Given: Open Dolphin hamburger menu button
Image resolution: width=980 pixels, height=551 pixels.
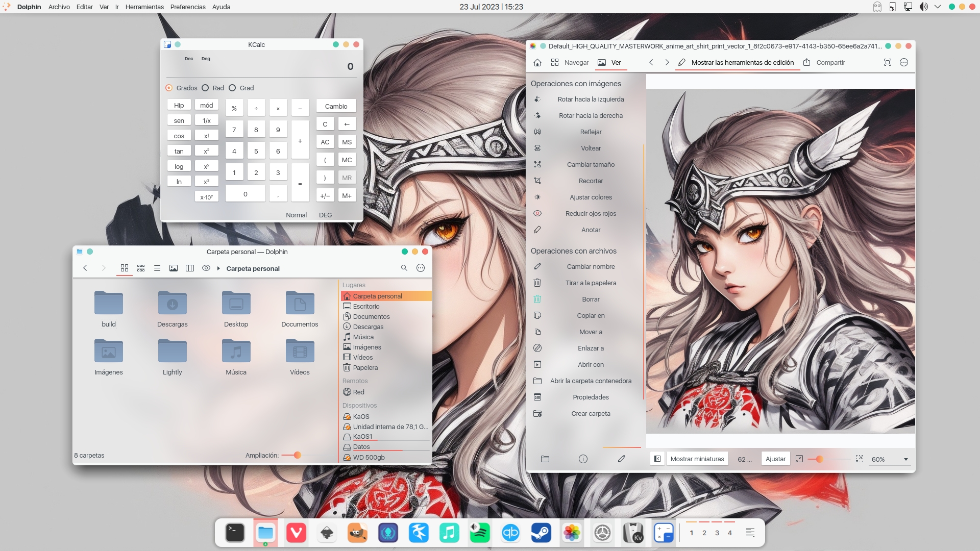Looking at the screenshot, I should coord(421,268).
